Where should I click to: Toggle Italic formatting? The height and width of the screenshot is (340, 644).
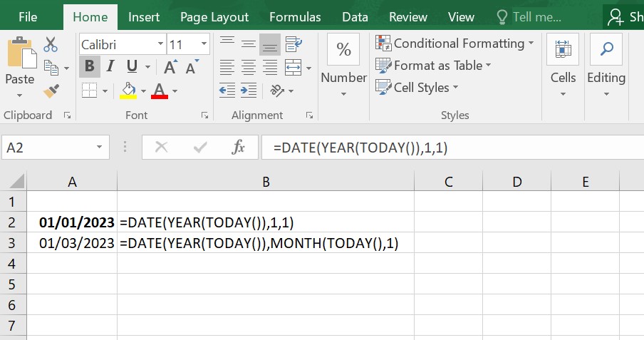110,66
